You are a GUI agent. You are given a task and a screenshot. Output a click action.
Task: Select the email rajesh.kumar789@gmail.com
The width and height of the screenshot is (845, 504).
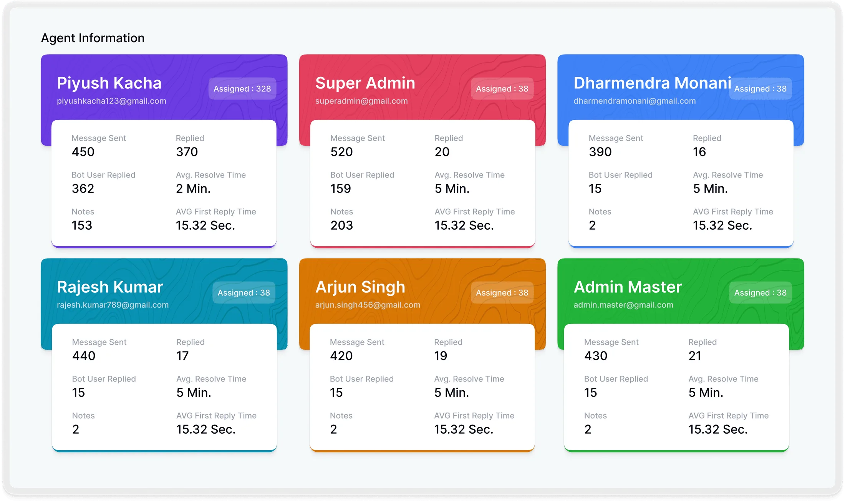coord(113,305)
